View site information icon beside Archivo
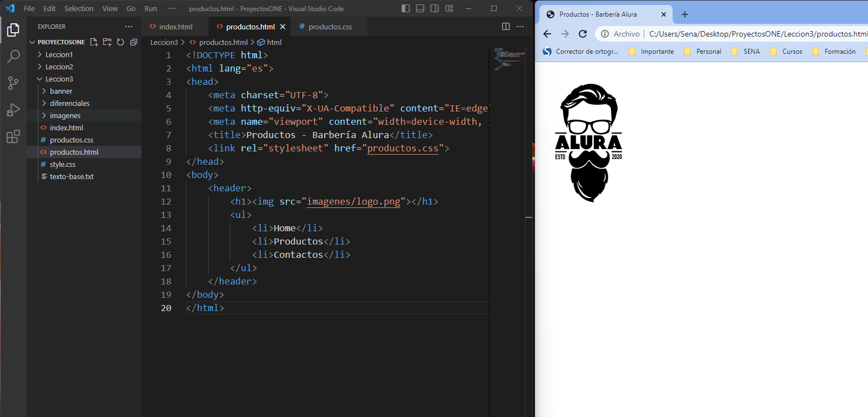Image resolution: width=868 pixels, height=417 pixels. (605, 34)
